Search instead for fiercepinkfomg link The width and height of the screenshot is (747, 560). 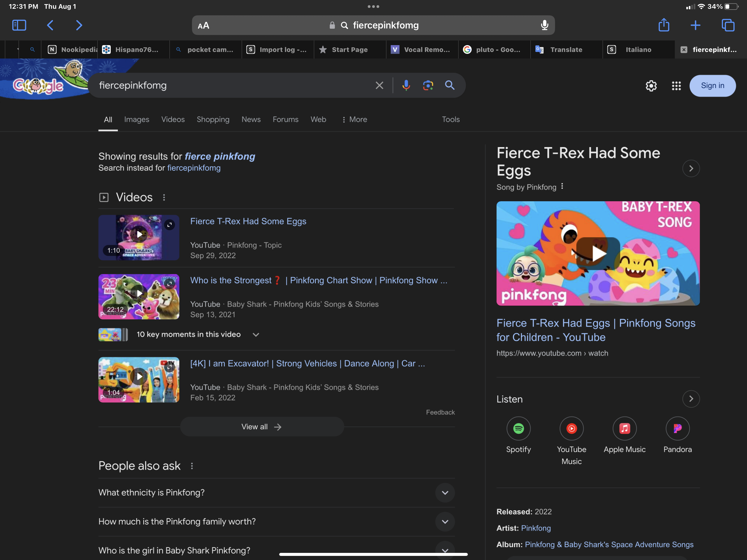[x=194, y=168]
